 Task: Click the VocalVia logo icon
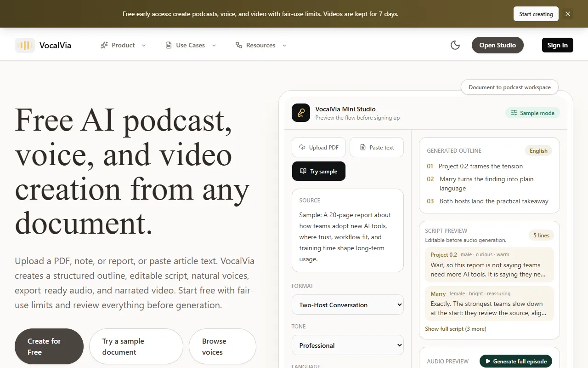pyautogui.click(x=25, y=45)
